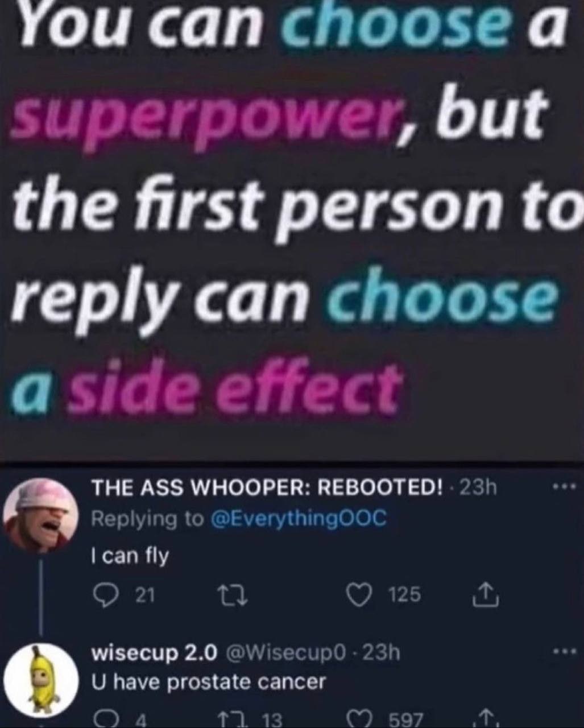Open the 'U have prostate cancer' reply
The height and width of the screenshot is (728, 584).
pos(209,681)
